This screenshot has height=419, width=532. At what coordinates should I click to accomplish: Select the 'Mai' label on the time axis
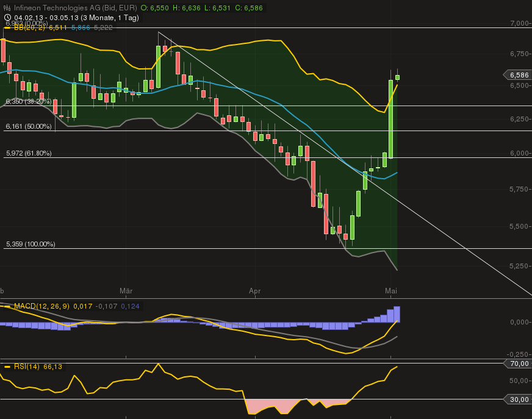[390, 292]
